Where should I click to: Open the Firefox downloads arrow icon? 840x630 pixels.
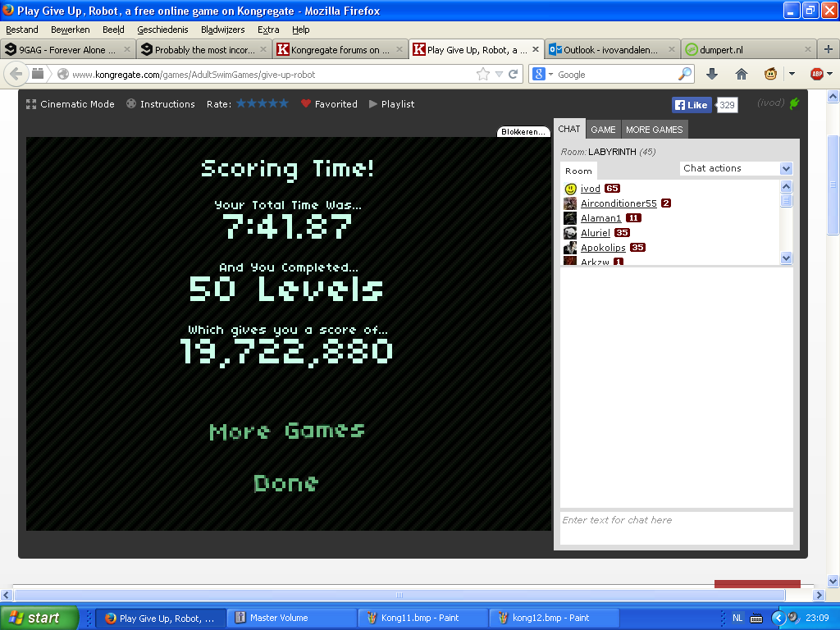point(712,75)
